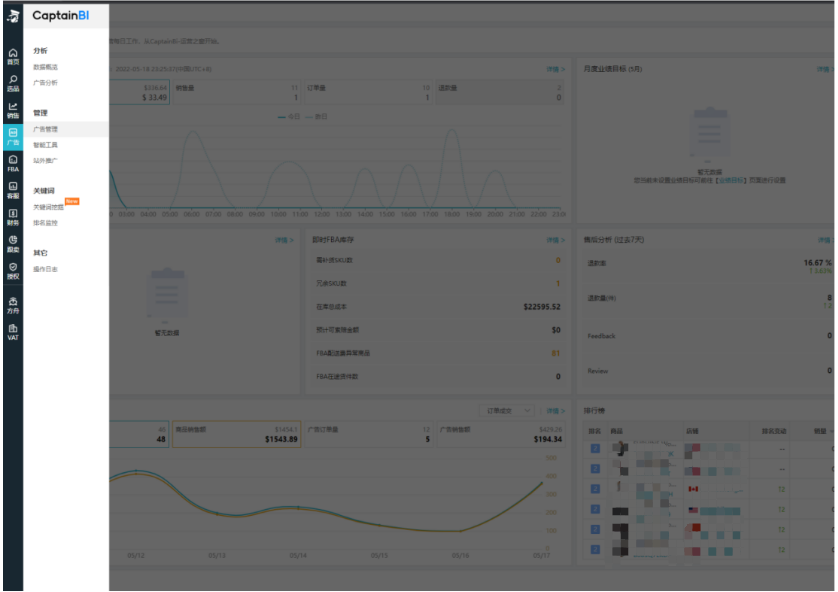Image resolution: width=838 pixels, height=592 pixels.
Task: Open the 选品 search icon
Action: [x=12, y=82]
